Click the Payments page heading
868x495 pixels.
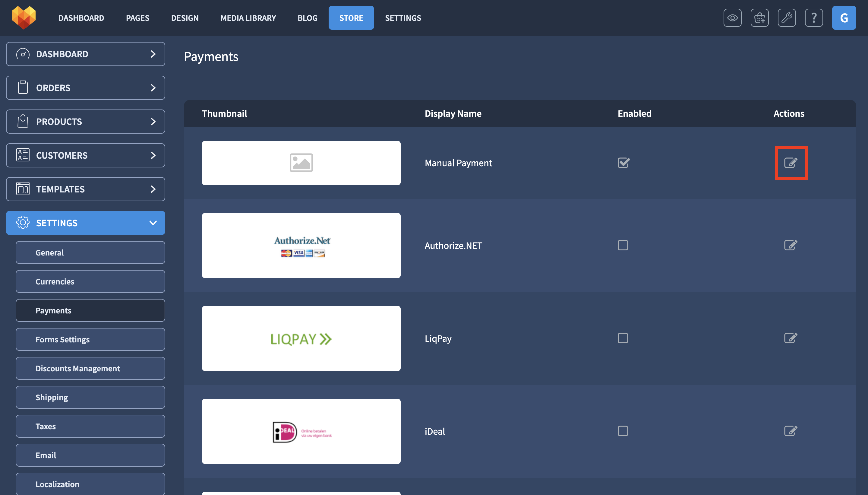pos(211,56)
